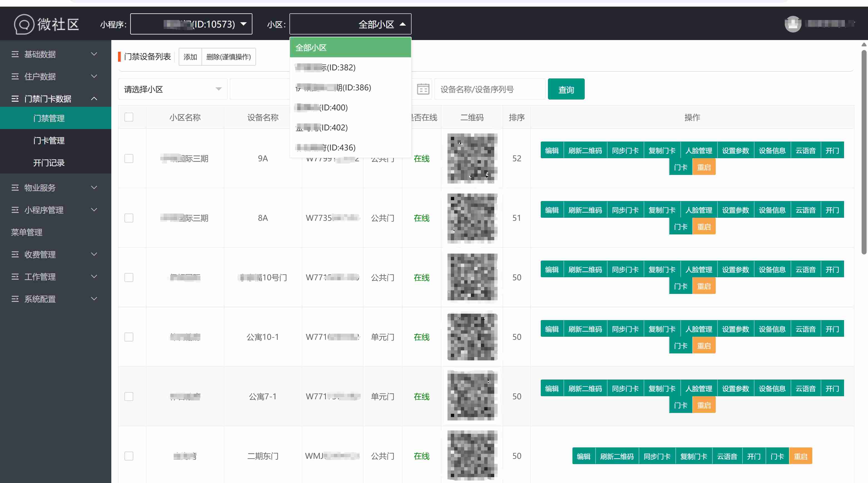Open the 小程序 ID:10573 dropdown
This screenshot has height=483, width=868.
(191, 24)
